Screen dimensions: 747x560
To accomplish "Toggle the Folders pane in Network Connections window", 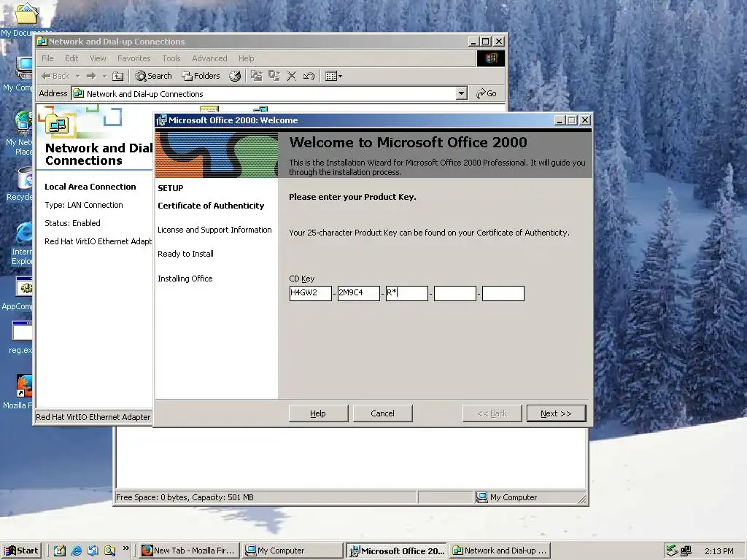I will [x=201, y=76].
